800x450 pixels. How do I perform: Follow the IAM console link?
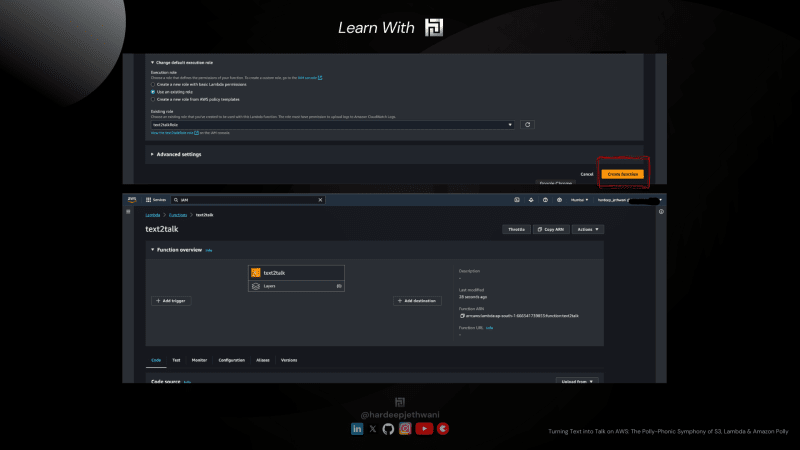[x=307, y=78]
